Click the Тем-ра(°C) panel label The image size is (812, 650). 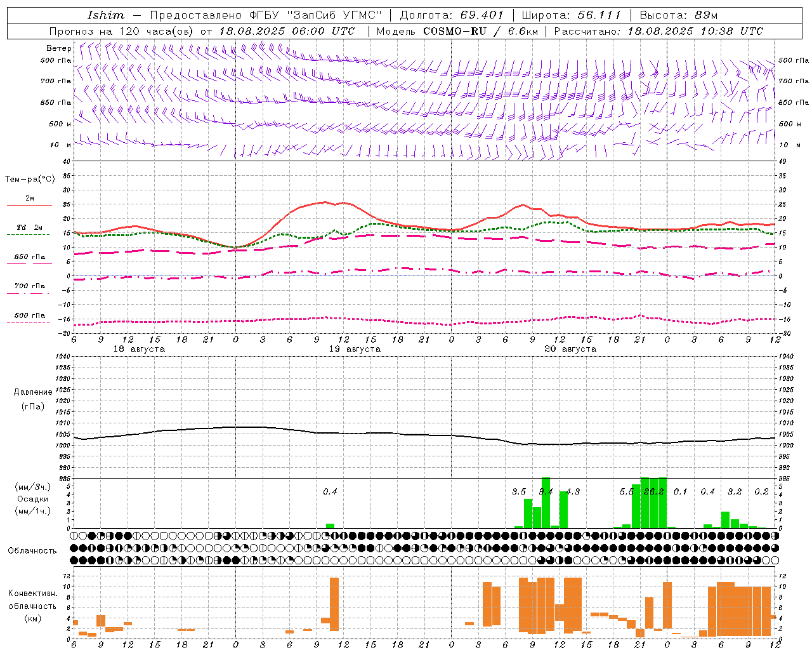tap(30, 179)
